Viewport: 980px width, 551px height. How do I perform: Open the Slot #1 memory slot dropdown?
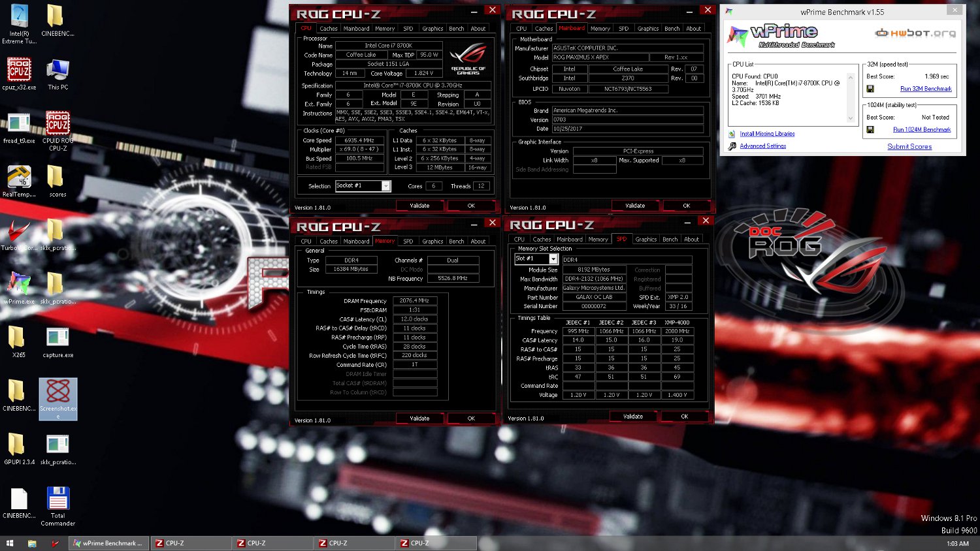click(x=536, y=259)
